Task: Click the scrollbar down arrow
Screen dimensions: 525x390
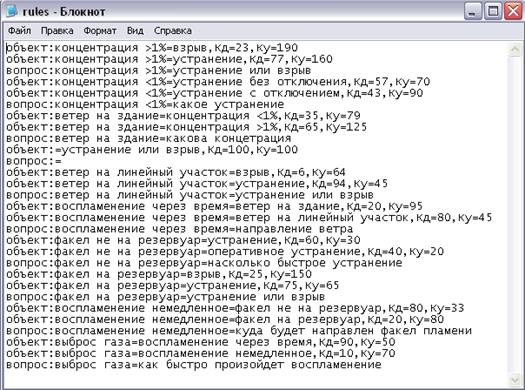Action: click(515, 379)
